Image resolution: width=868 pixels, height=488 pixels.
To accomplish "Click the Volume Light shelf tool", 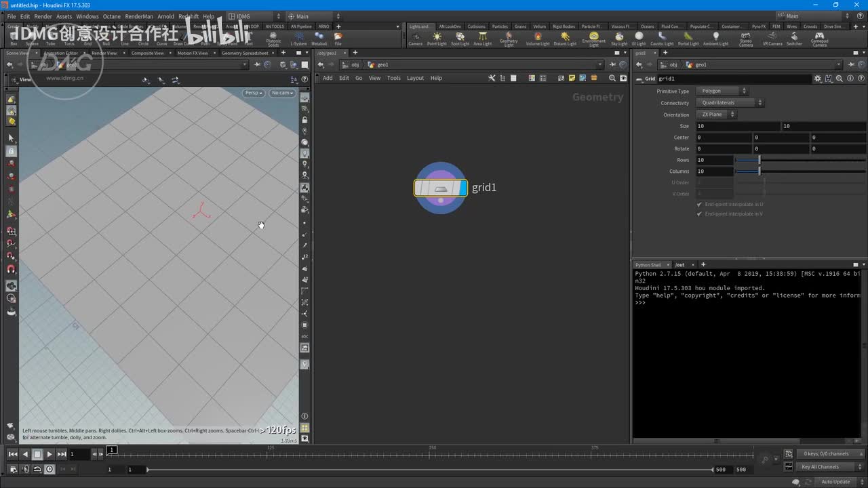I will coord(538,39).
